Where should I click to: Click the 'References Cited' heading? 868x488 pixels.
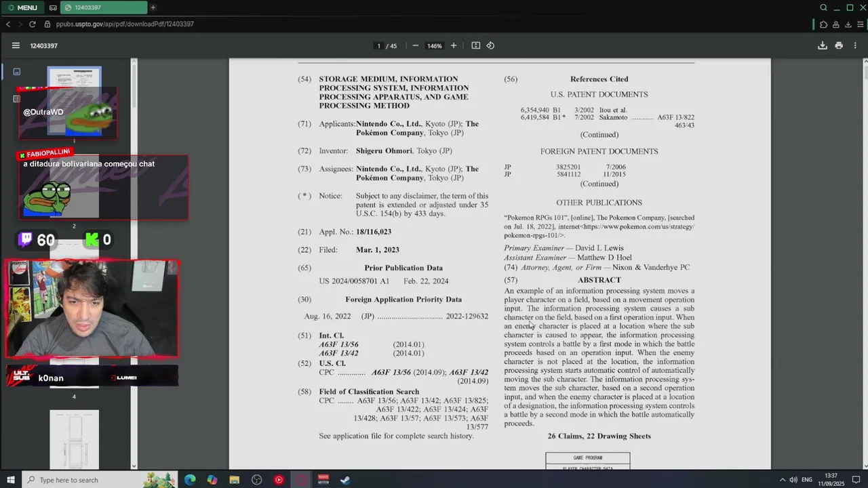pyautogui.click(x=599, y=79)
